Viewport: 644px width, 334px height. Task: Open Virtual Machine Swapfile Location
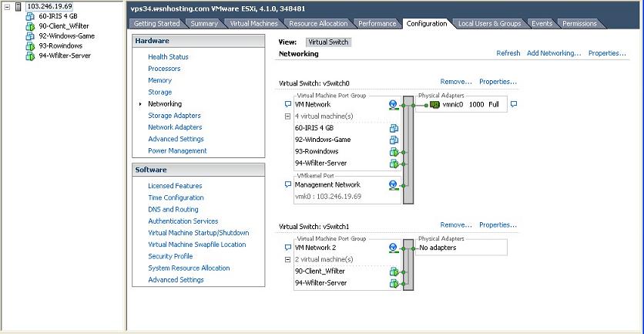click(196, 245)
